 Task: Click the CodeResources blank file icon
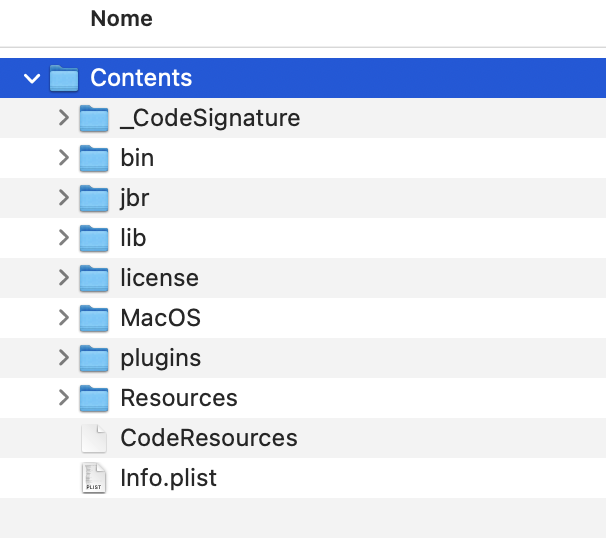point(93,438)
